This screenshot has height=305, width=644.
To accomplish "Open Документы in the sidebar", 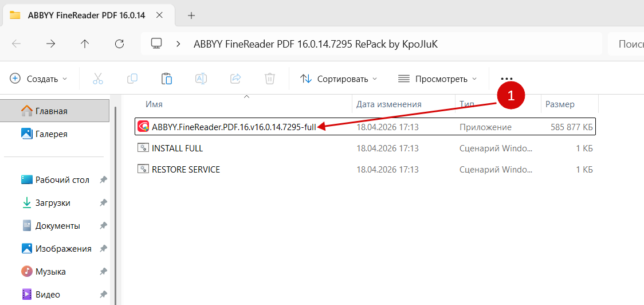I will [x=50, y=226].
